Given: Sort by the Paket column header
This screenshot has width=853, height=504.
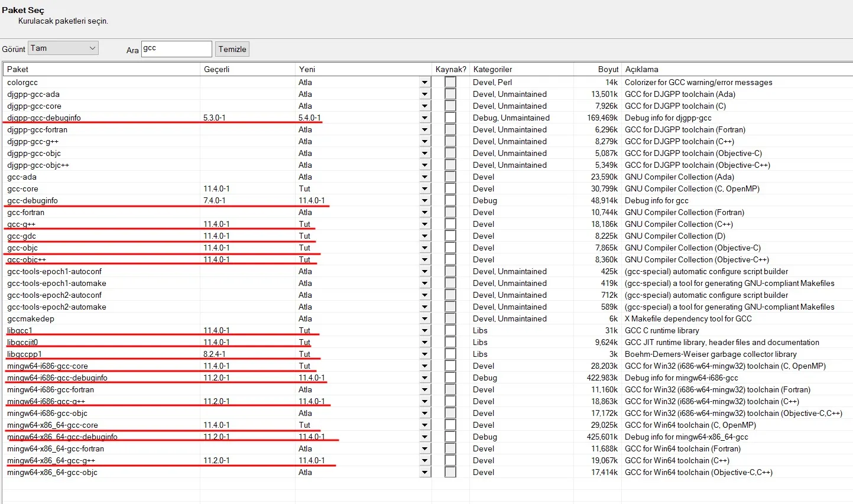Looking at the screenshot, I should pyautogui.click(x=102, y=69).
